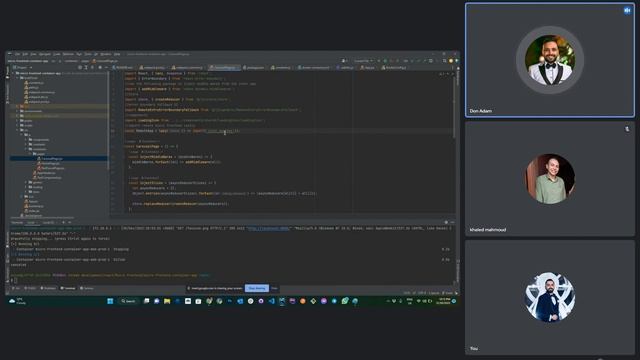640x360 pixels.
Task: Open the user account icon in IDE toolbar
Action: pos(344,61)
